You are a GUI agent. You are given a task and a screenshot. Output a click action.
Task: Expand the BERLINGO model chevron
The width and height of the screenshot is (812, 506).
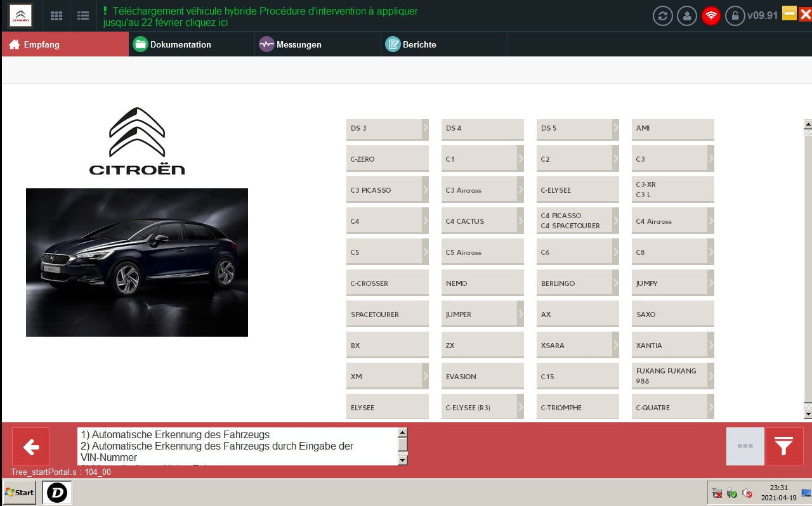coord(615,283)
